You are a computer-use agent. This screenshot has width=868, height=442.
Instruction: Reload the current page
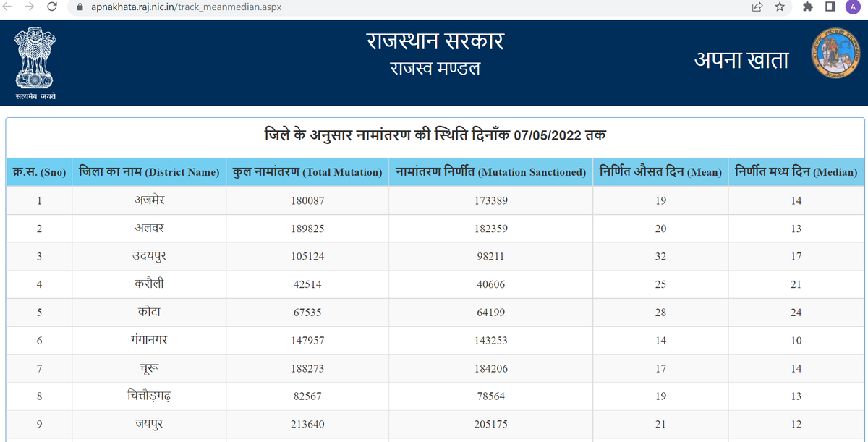51,7
